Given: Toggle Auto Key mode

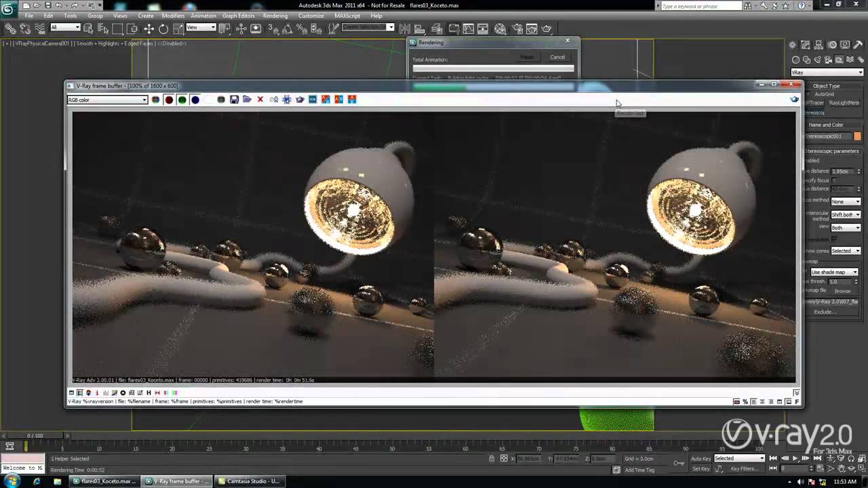Looking at the screenshot, I should pos(701,458).
